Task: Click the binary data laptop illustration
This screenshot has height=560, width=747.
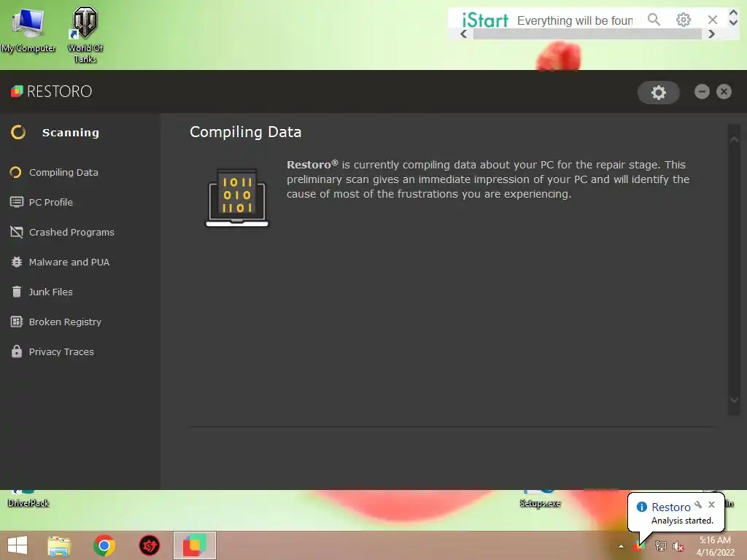Action: (237, 198)
